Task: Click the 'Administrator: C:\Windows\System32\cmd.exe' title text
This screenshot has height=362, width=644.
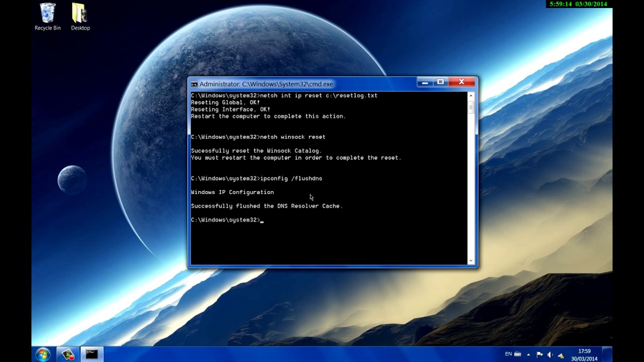Action: click(x=266, y=84)
